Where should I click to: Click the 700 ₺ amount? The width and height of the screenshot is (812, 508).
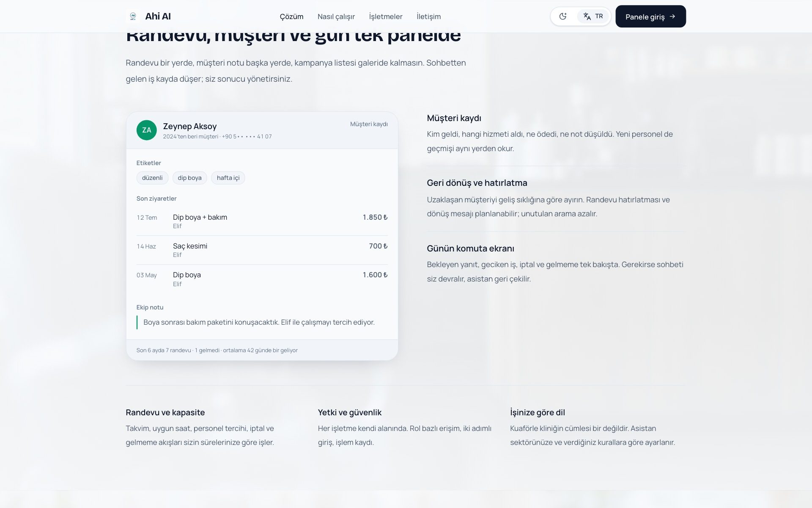(x=378, y=246)
